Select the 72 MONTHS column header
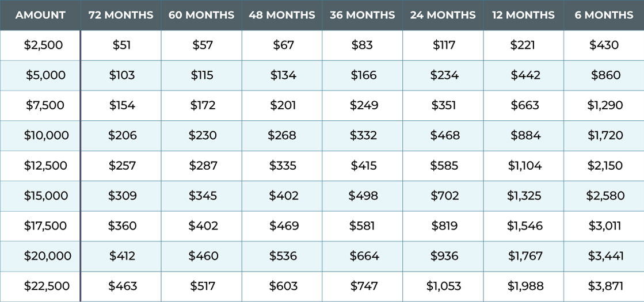This screenshot has width=644, height=302. pyautogui.click(x=121, y=15)
